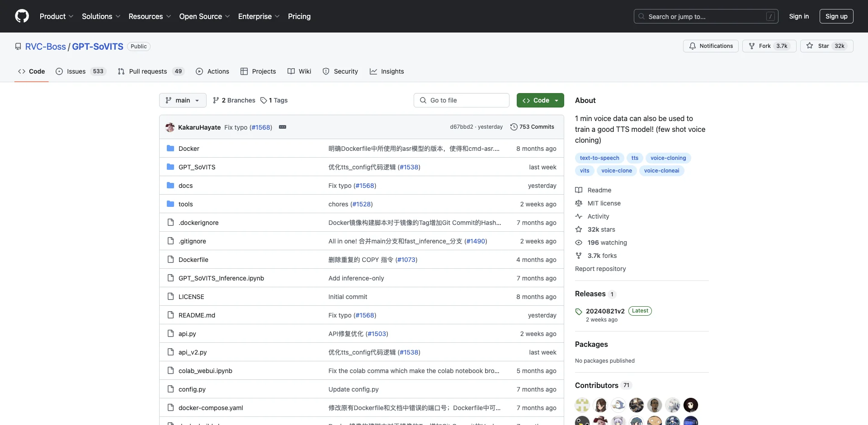Open config.py file

(192, 389)
